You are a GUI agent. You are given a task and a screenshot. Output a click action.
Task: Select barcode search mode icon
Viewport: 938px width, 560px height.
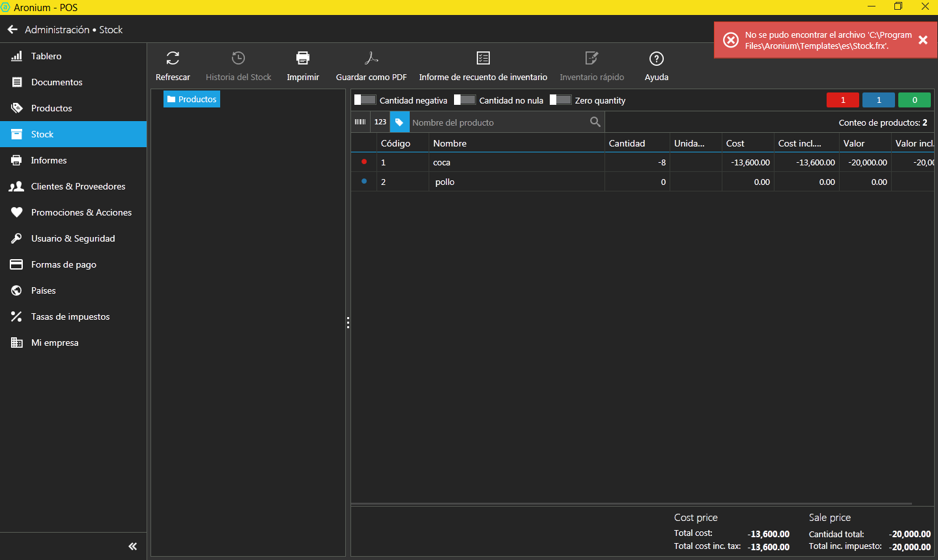(360, 122)
